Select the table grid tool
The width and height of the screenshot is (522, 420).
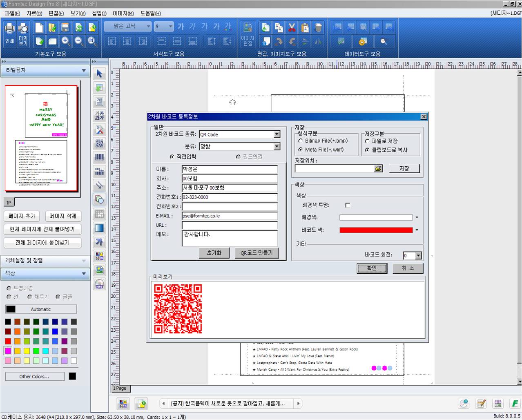click(99, 214)
